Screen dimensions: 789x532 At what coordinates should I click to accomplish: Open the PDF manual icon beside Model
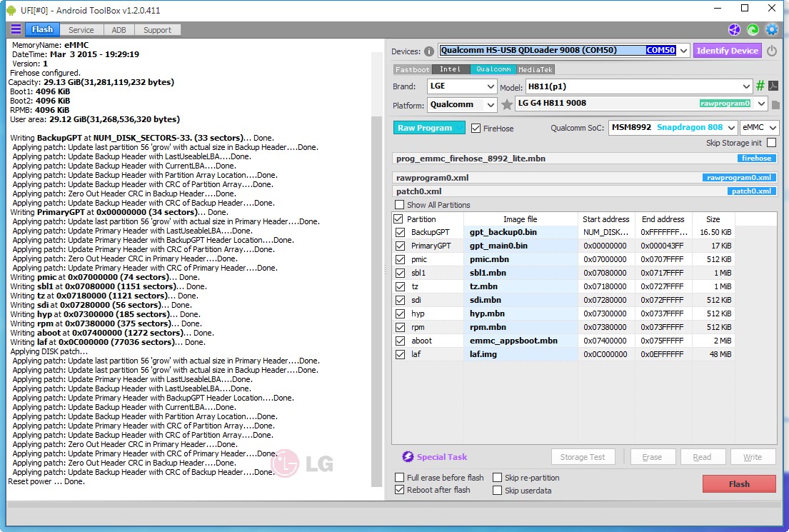[x=773, y=86]
